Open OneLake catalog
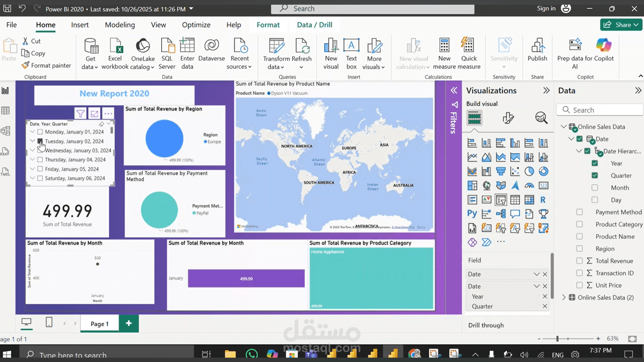Viewport: 644px width, 362px height. [x=143, y=54]
